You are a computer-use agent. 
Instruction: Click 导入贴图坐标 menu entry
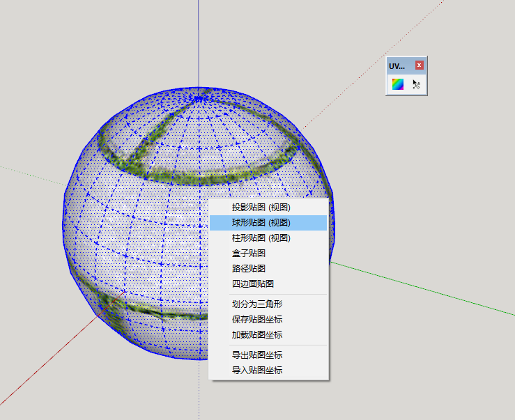coord(268,370)
